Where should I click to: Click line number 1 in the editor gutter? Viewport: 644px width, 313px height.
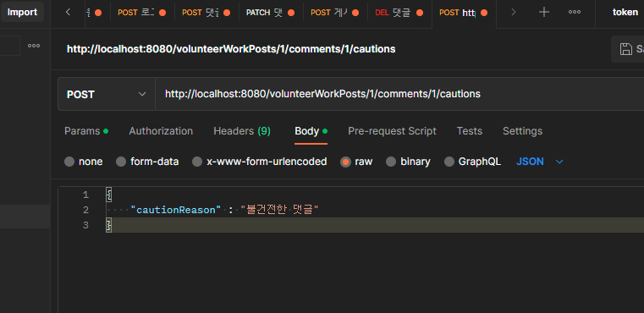pos(85,195)
